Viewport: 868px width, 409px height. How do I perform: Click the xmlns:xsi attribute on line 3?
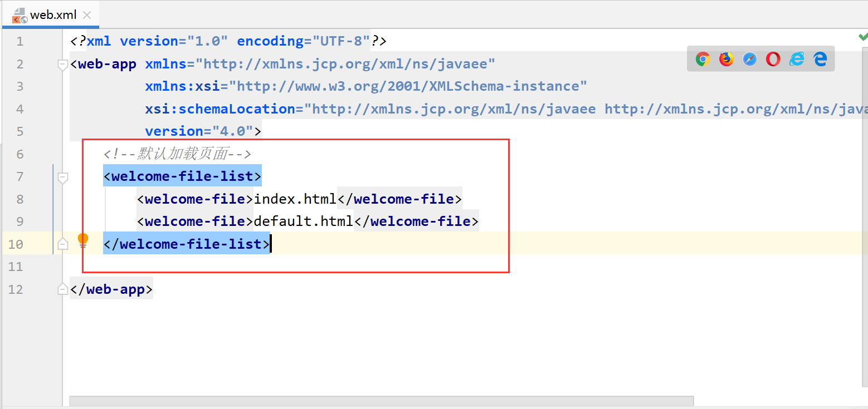click(x=366, y=86)
